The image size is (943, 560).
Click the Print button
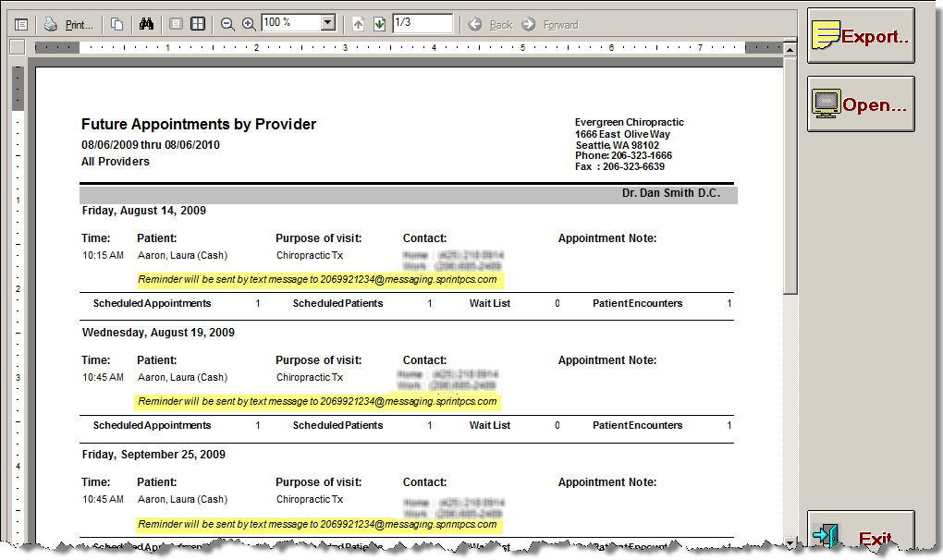(69, 24)
